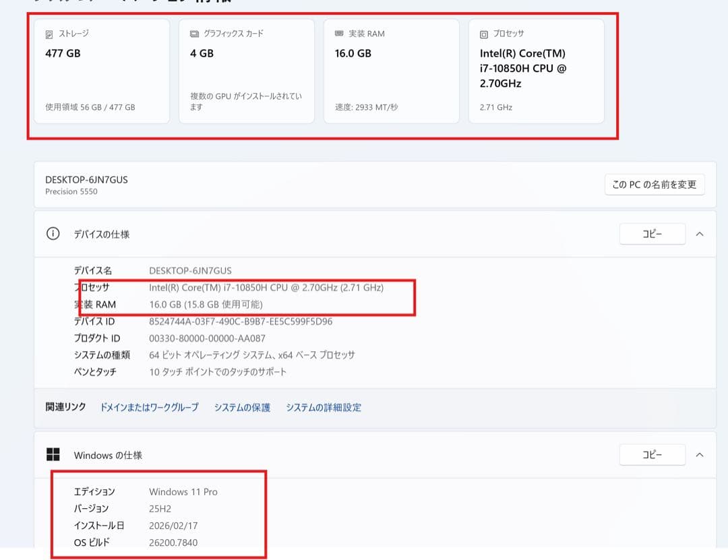Click the このPCの名前を変更 button
Screen dimensions: 728x560
click(x=654, y=184)
